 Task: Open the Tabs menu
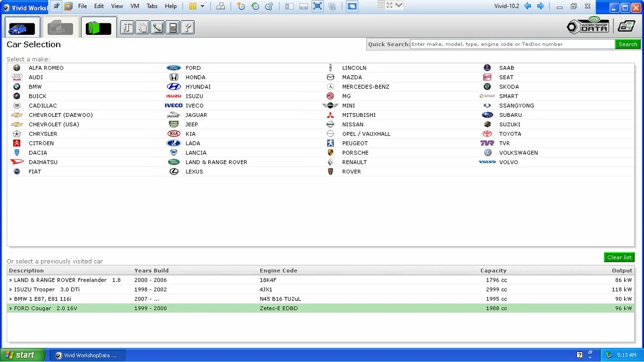[x=152, y=6]
